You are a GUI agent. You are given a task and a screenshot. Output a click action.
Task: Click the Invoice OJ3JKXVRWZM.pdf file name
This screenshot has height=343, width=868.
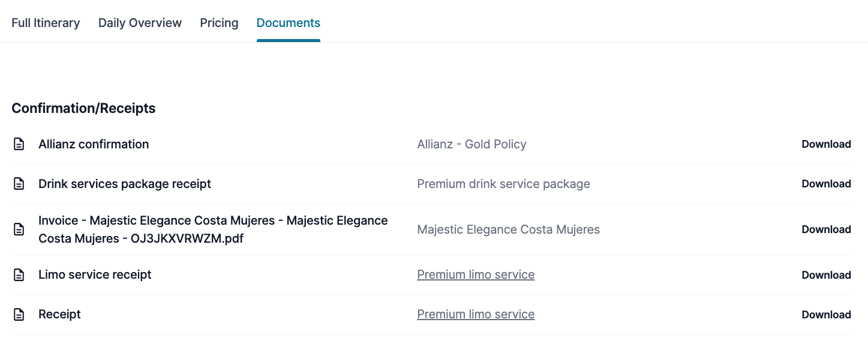tap(213, 229)
